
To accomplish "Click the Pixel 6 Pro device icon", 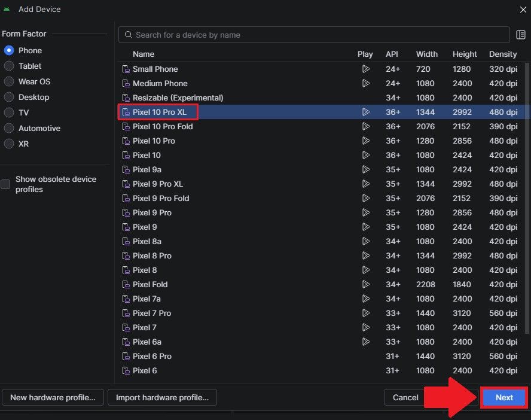I will click(126, 357).
